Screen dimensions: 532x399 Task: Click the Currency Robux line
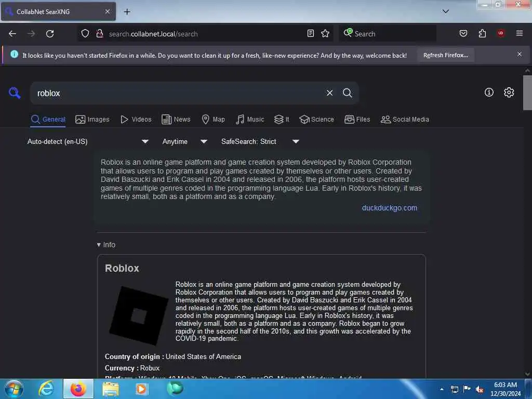click(x=132, y=368)
